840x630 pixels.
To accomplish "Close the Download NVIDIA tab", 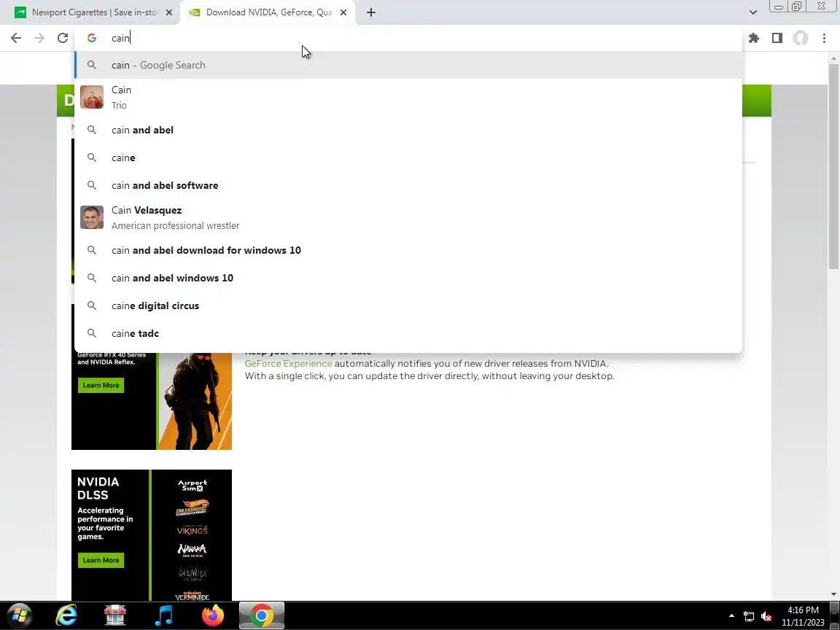I will (x=343, y=12).
